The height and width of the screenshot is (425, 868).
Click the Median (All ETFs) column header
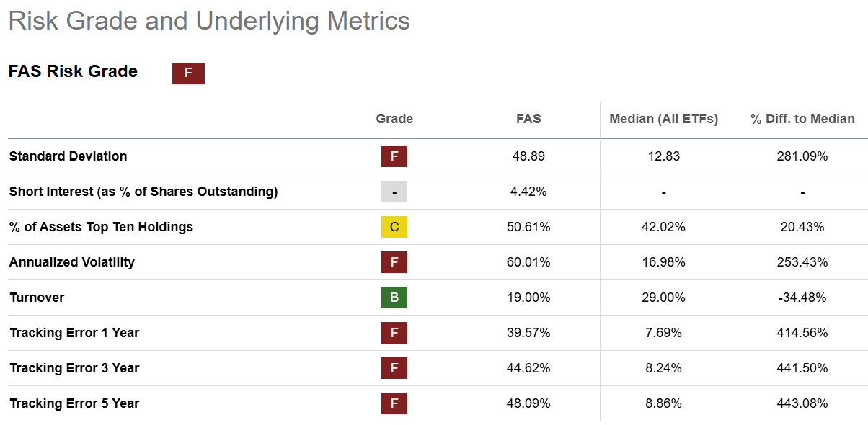tap(663, 119)
